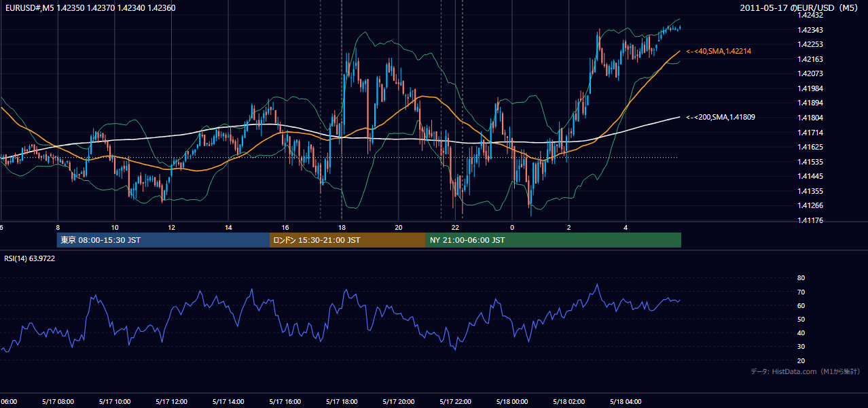
Task: Click RSI axis level 40
Action: point(801,333)
